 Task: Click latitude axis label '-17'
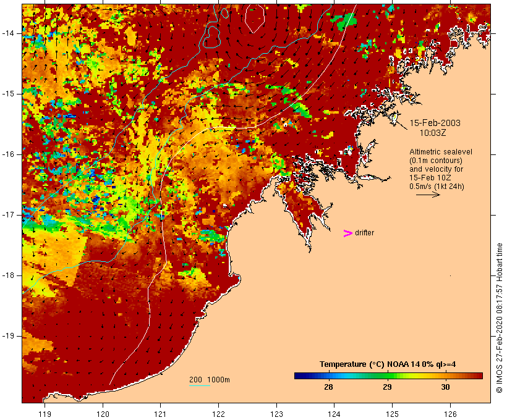tap(8, 215)
